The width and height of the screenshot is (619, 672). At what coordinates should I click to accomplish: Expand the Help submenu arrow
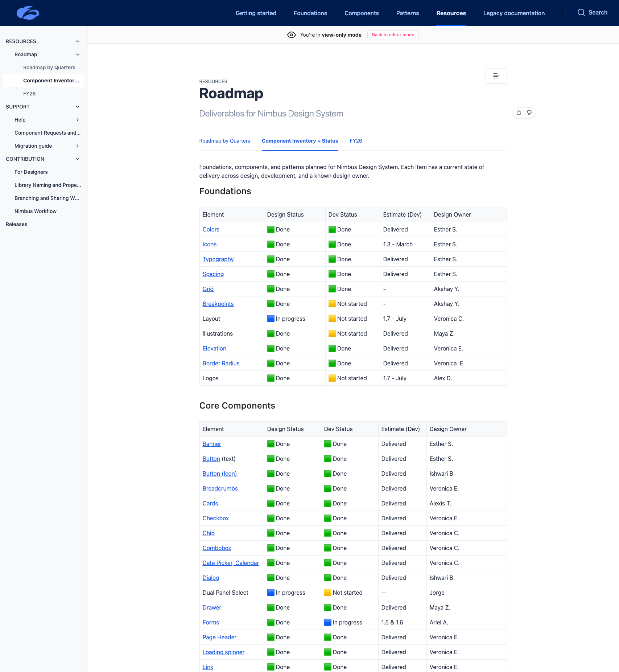tap(78, 120)
